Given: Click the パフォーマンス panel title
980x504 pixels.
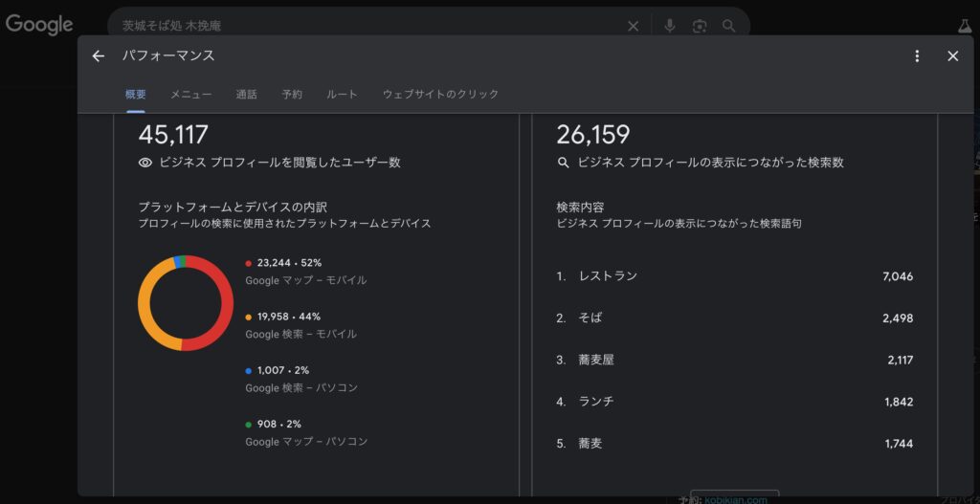Looking at the screenshot, I should tap(168, 55).
